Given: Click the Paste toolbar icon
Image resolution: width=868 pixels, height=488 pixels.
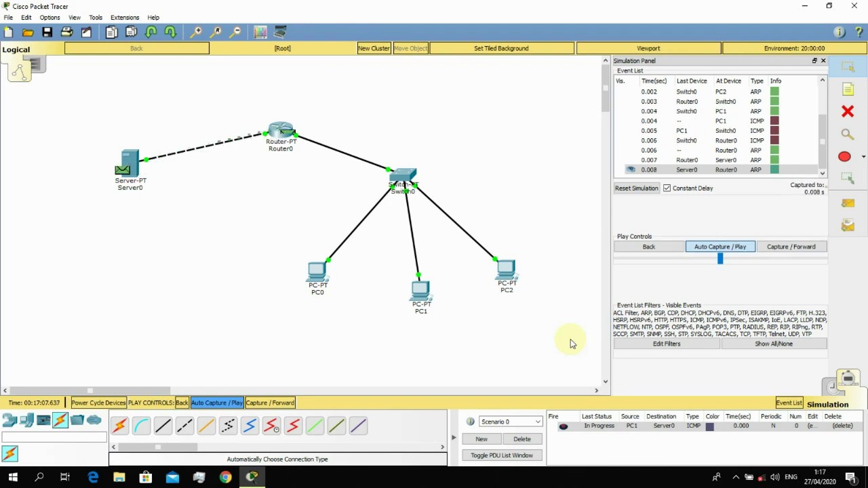Looking at the screenshot, I should click(132, 32).
